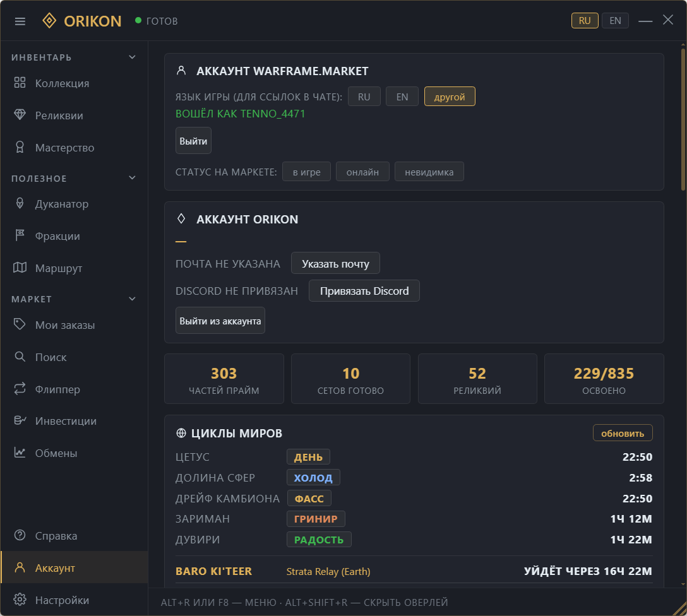Collapse the Инвентарь section chevron

(x=133, y=57)
